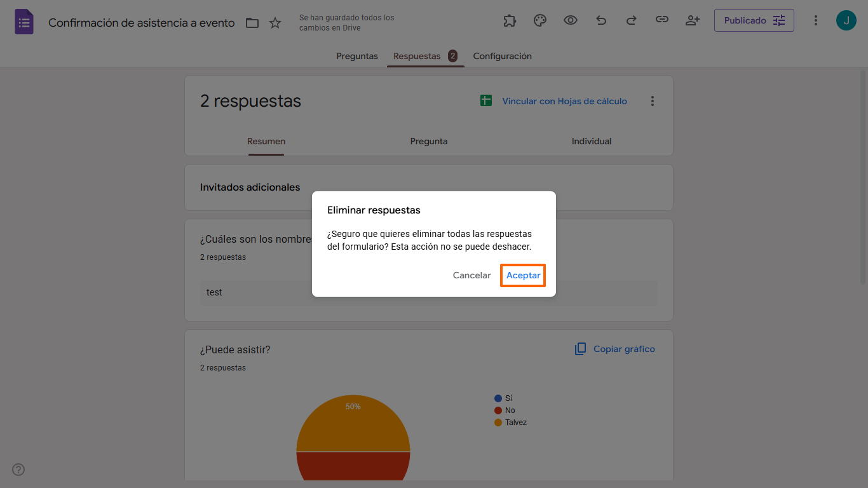Switch to the Configuración tab
This screenshot has height=488, width=868.
click(502, 56)
